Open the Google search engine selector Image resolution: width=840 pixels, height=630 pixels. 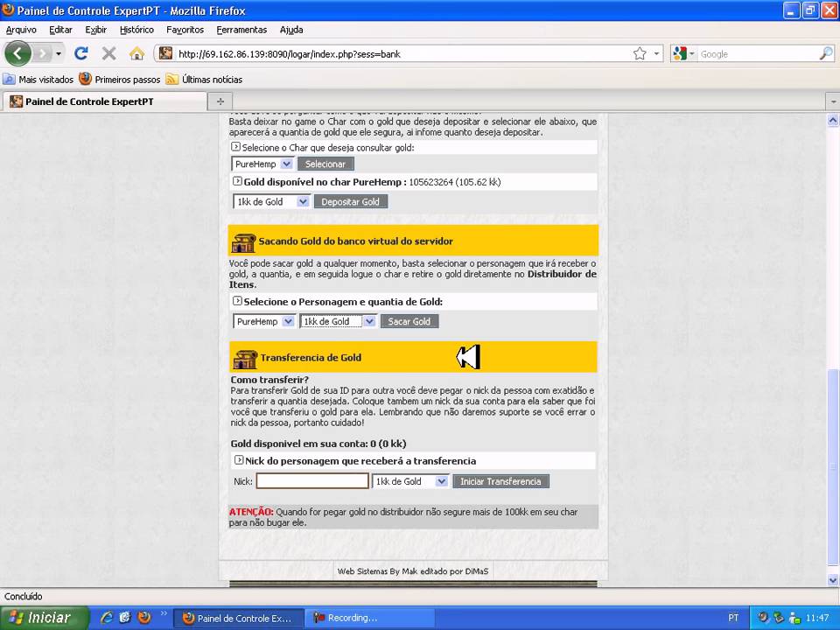click(x=684, y=53)
